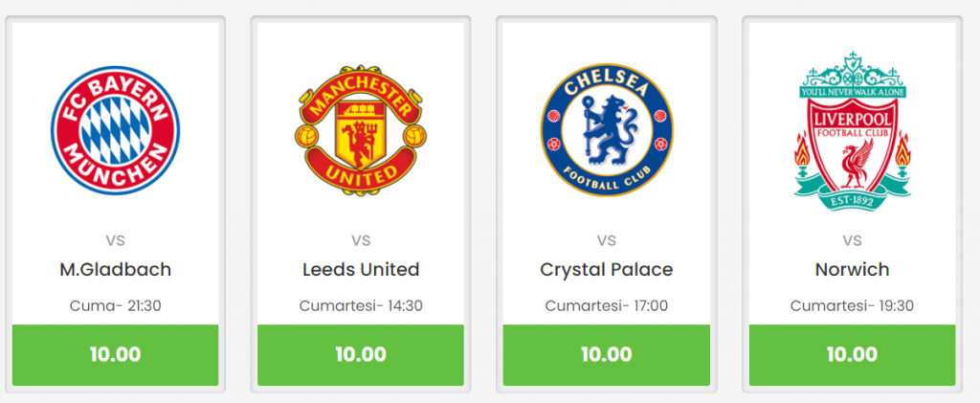Screen dimensions: 980x403
Task: Choose the Cumartesi- 19:30 kickoff time
Action: click(852, 306)
